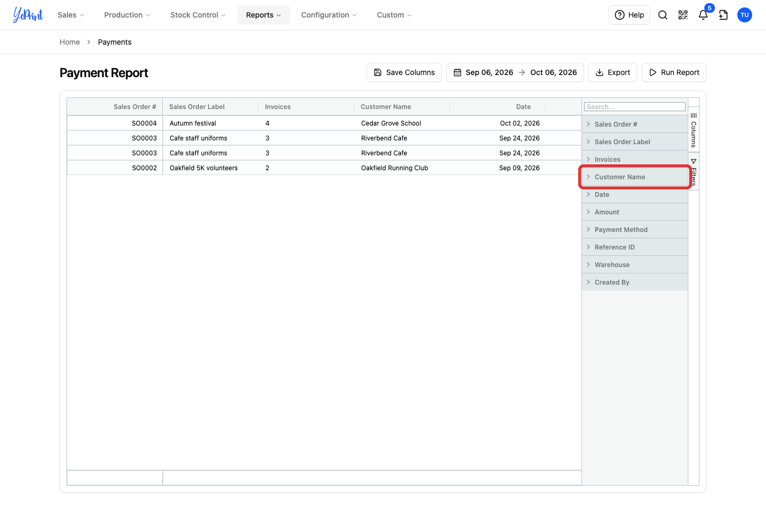766x532 pixels.
Task: Expand the Amount filter
Action: (635, 212)
